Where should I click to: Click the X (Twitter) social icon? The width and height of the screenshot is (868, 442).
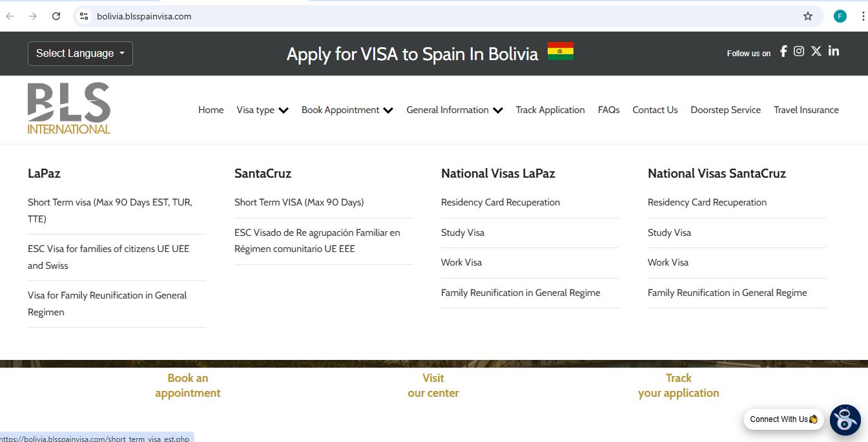pyautogui.click(x=816, y=52)
